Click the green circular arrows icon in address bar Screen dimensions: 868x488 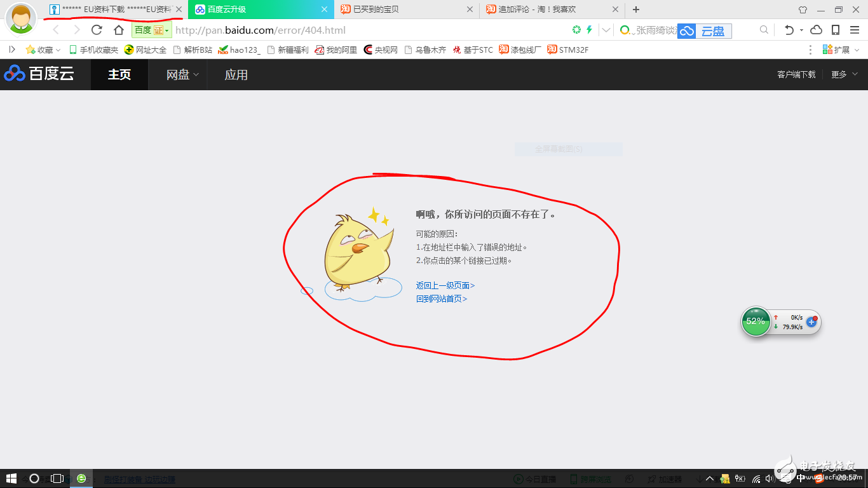point(576,30)
